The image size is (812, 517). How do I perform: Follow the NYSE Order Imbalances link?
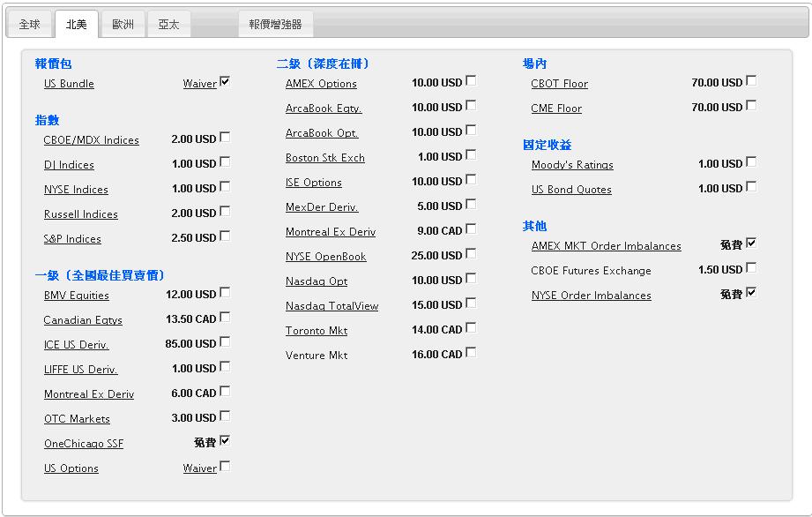click(591, 296)
